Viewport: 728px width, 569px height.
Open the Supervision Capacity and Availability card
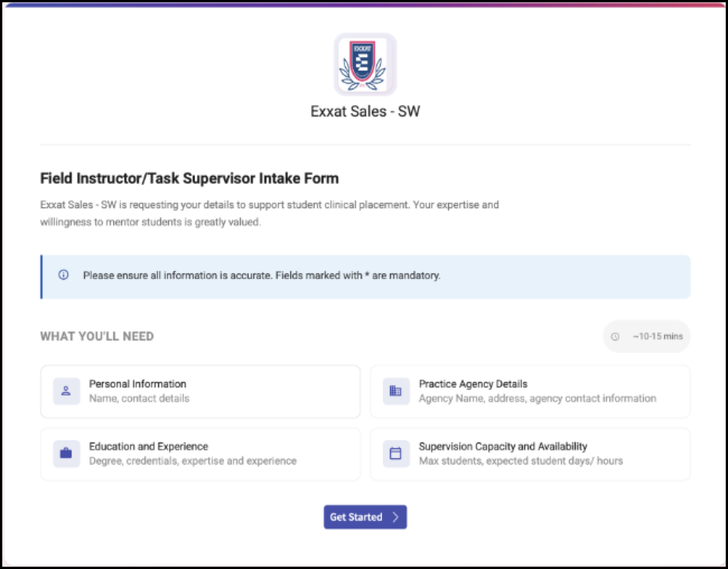pyautogui.click(x=530, y=454)
